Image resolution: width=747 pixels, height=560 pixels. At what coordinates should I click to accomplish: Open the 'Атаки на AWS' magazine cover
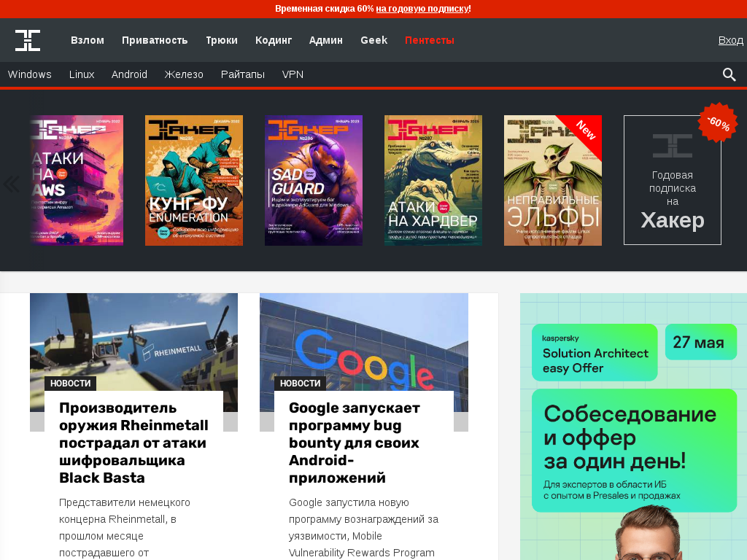(77, 181)
